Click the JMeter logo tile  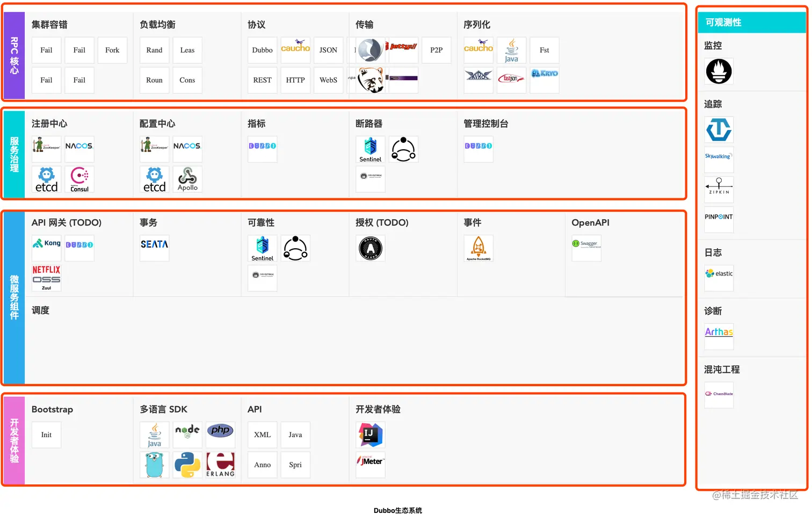[371, 465]
